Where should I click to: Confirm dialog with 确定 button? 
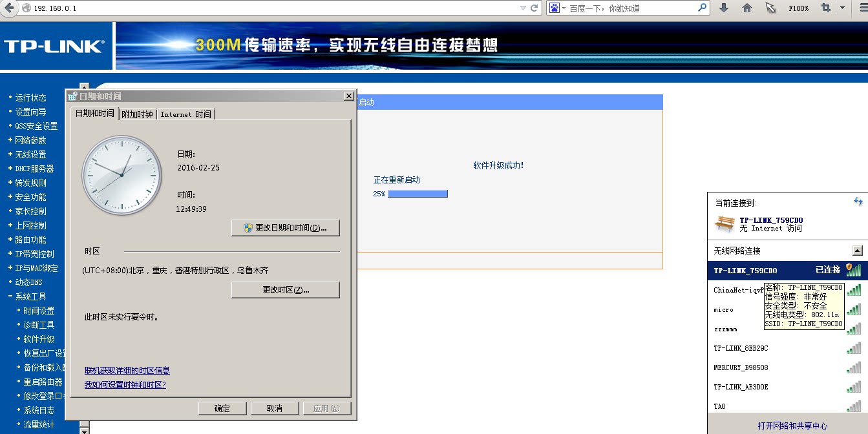pyautogui.click(x=222, y=408)
